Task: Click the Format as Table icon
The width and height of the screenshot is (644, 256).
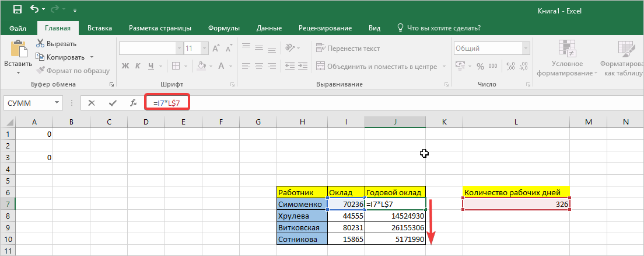Action: point(624,58)
